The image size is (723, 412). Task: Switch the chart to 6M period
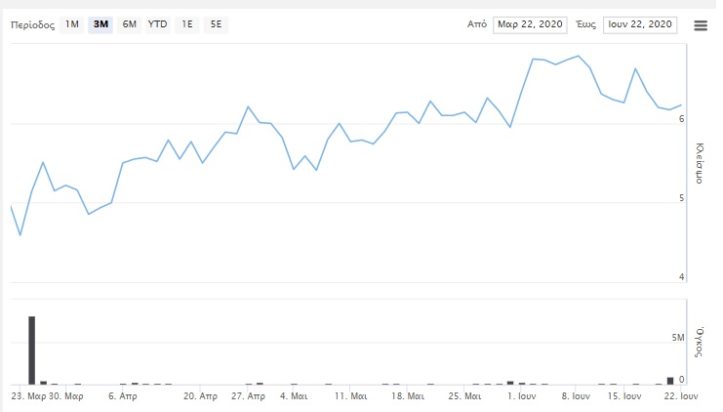tap(129, 25)
